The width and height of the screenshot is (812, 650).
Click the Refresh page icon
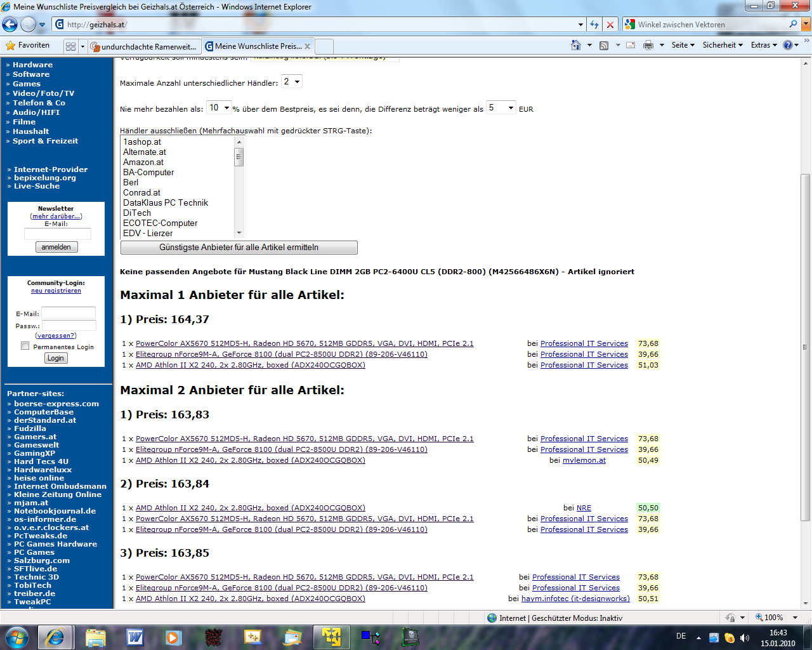[594, 24]
